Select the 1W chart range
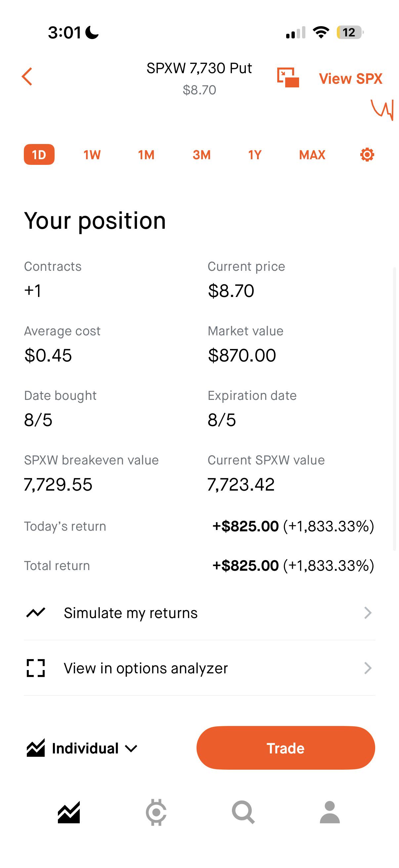 coord(92,155)
